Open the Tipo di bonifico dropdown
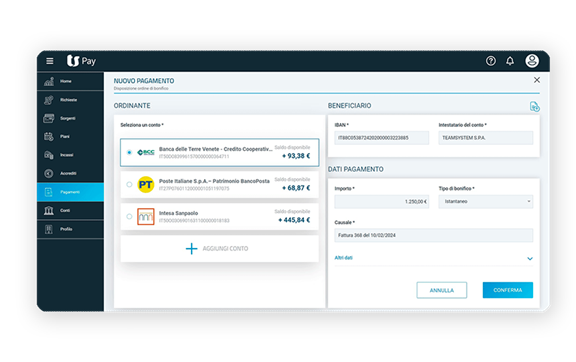Viewport: 576px width, 362px height. click(x=486, y=201)
